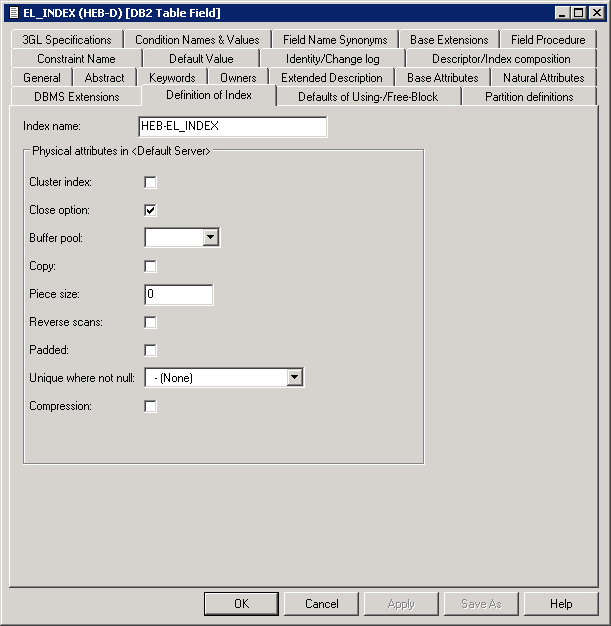Screen dimensions: 611x626
Task: Click the Cancel button
Action: 321,604
